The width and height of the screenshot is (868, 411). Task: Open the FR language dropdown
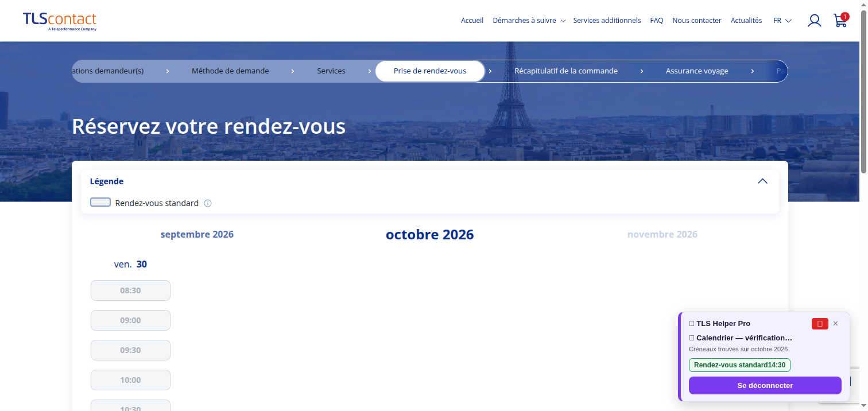point(782,21)
